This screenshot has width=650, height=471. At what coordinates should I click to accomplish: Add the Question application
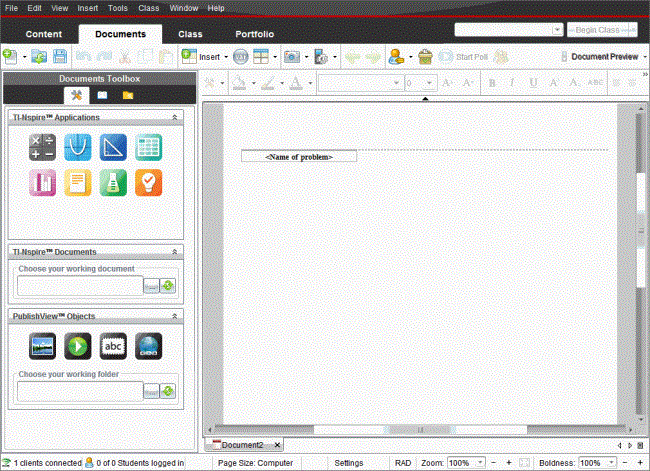(x=148, y=183)
